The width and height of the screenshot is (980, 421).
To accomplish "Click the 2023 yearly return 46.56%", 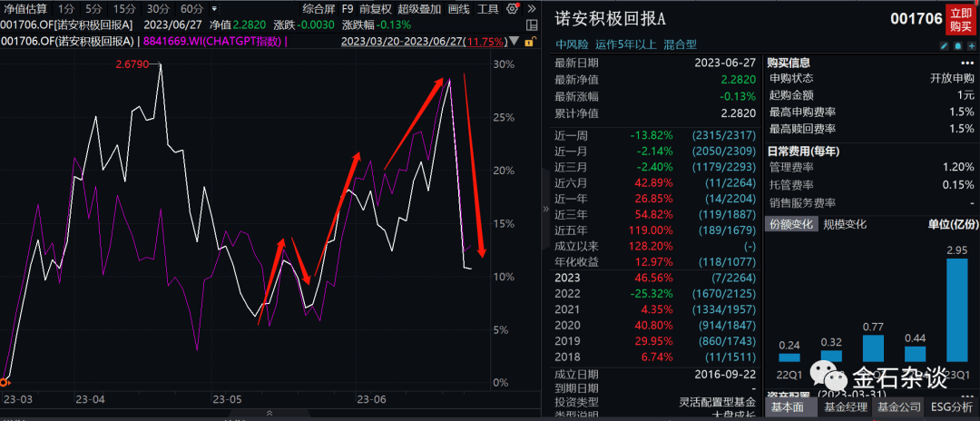I will point(655,278).
